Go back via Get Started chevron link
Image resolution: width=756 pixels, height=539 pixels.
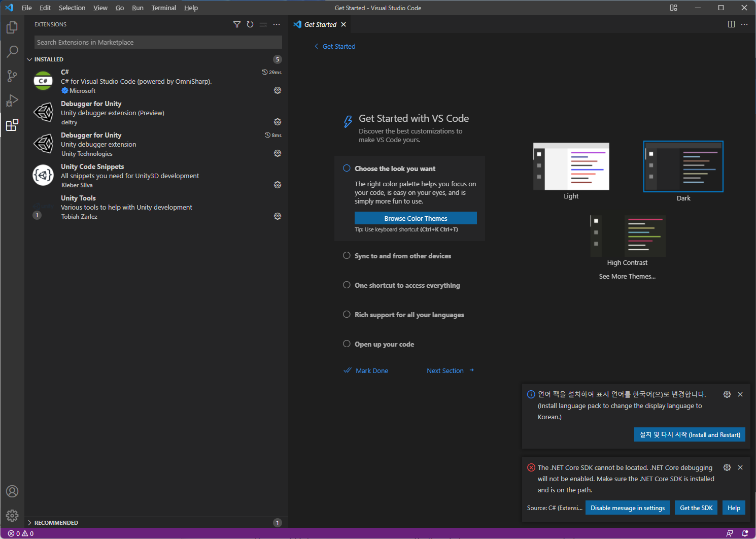pos(335,46)
